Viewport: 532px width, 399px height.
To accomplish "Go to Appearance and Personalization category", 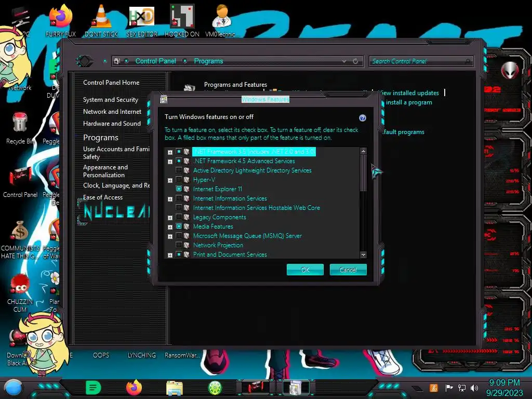I will pos(105,171).
